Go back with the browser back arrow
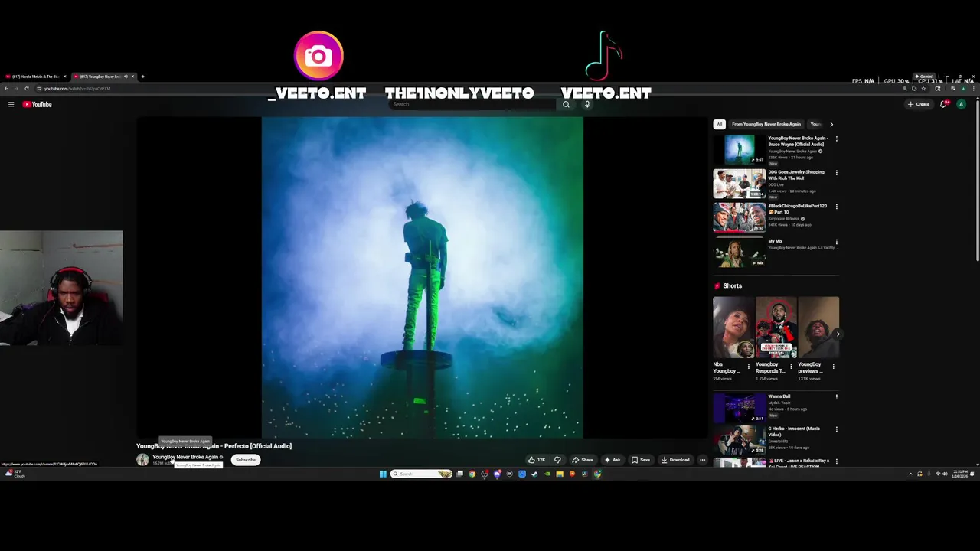 pos(6,88)
